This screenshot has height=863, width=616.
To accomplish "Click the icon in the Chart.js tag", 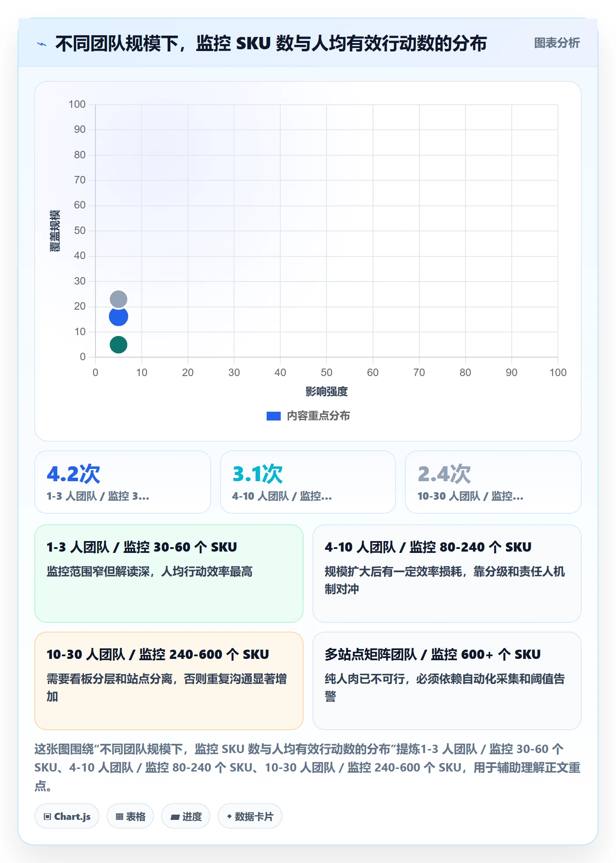I will point(48,817).
